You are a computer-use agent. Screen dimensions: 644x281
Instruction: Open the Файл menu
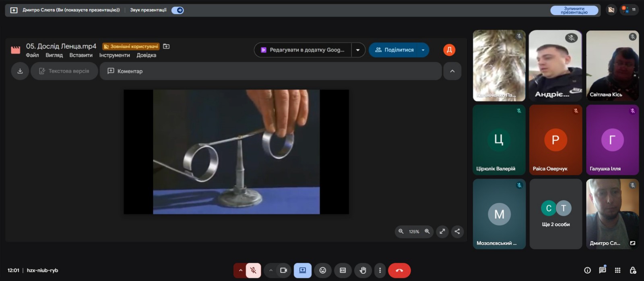32,55
